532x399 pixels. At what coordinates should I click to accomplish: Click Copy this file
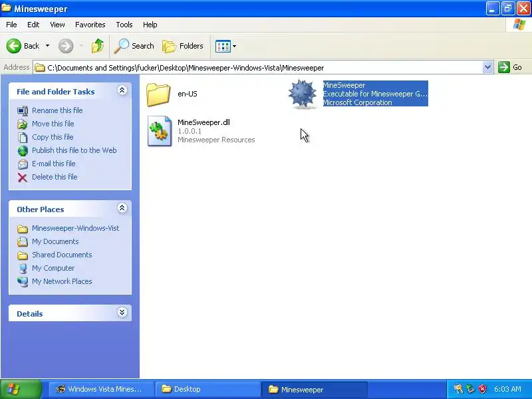point(53,137)
